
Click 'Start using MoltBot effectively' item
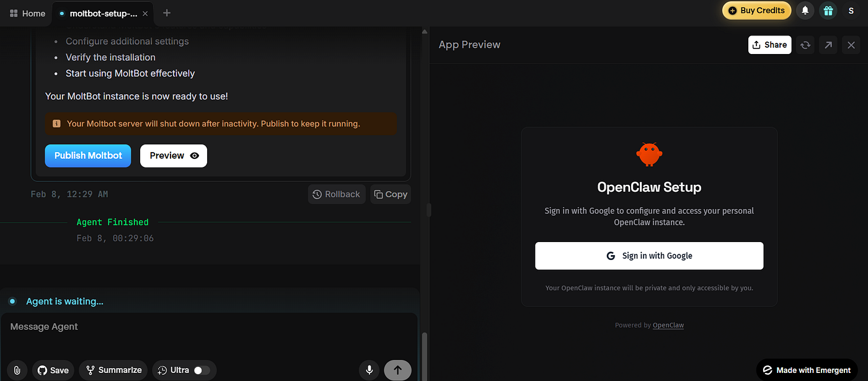(130, 73)
